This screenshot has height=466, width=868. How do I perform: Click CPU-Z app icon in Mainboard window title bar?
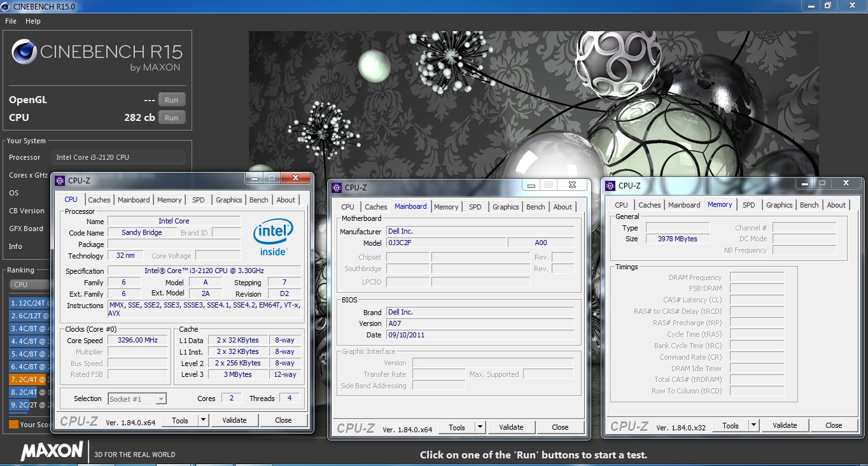coord(337,188)
